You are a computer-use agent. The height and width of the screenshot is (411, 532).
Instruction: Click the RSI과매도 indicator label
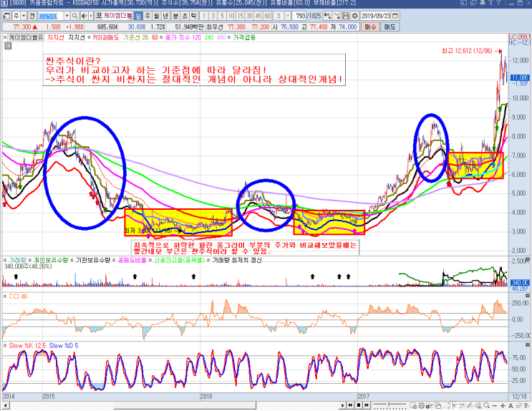click(106, 37)
